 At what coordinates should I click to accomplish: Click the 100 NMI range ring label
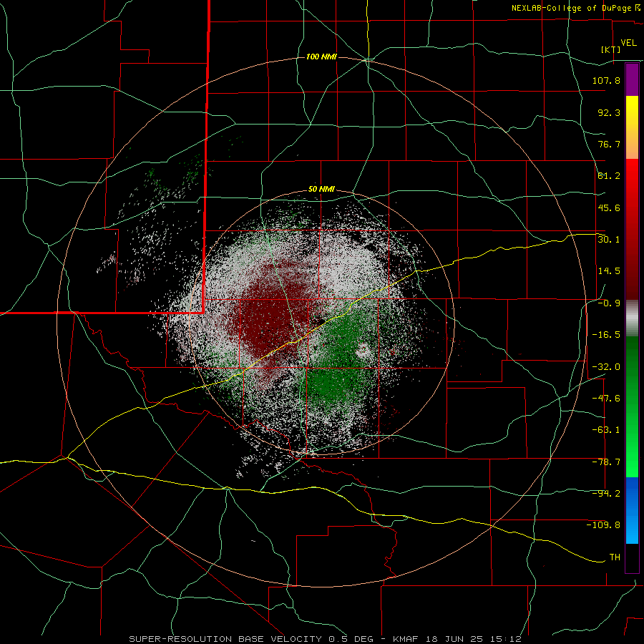point(321,57)
